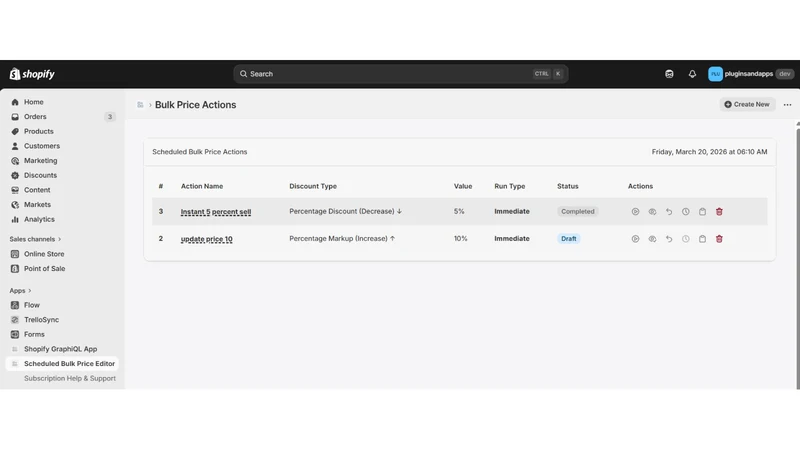Click the 10% value cell

pos(461,238)
